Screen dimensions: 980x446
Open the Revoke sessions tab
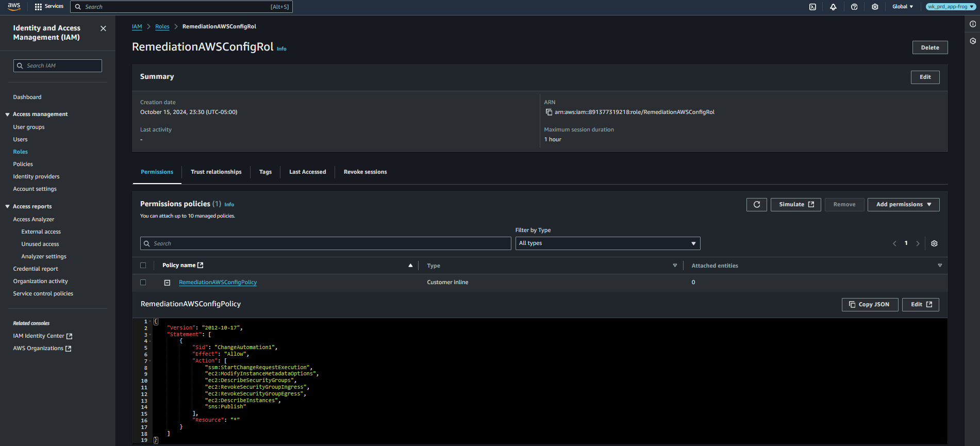(x=366, y=172)
